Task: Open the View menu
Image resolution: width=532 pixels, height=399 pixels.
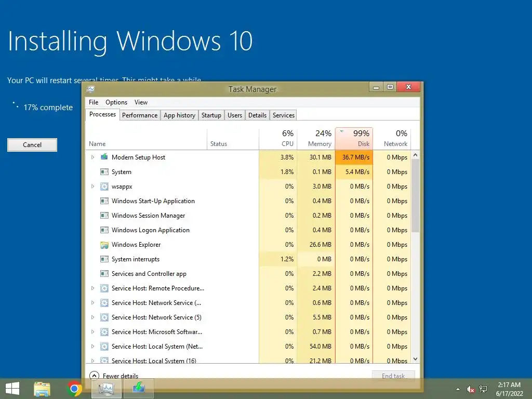Action: click(141, 102)
